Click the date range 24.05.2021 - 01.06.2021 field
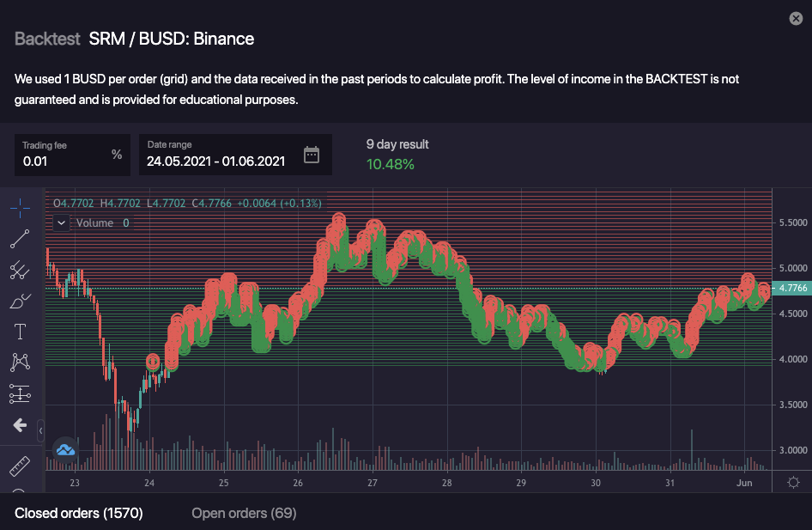Viewport: 812px width, 530px height. coord(215,161)
